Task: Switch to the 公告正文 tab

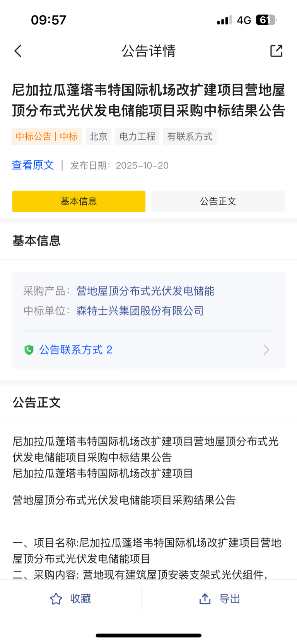Action: click(218, 201)
